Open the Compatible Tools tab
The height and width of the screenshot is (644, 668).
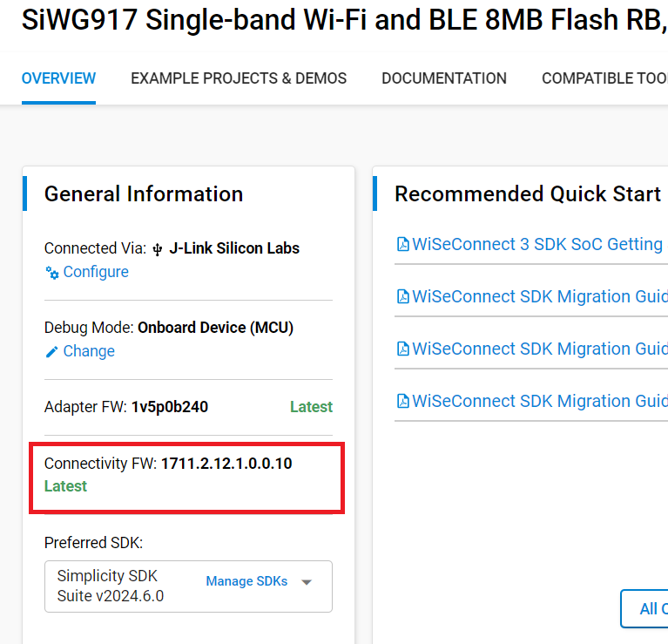[x=604, y=78]
